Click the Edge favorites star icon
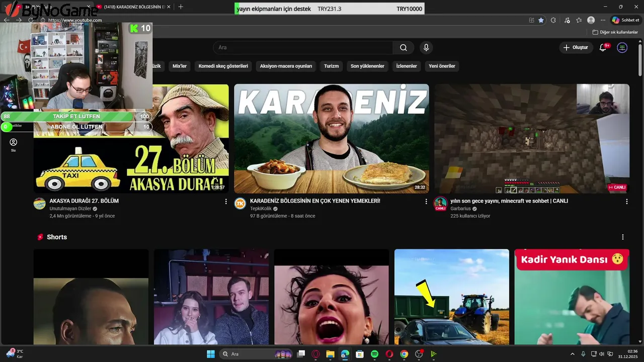The height and width of the screenshot is (362, 644). point(541,20)
